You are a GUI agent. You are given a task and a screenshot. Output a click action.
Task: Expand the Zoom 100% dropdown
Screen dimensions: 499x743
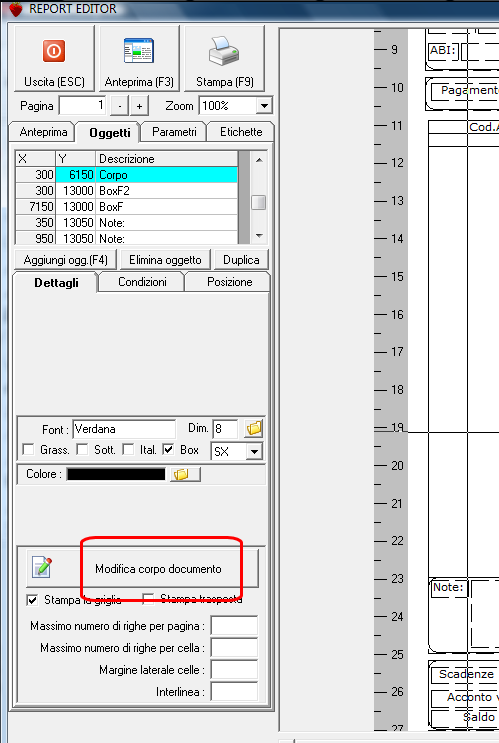coord(264,106)
